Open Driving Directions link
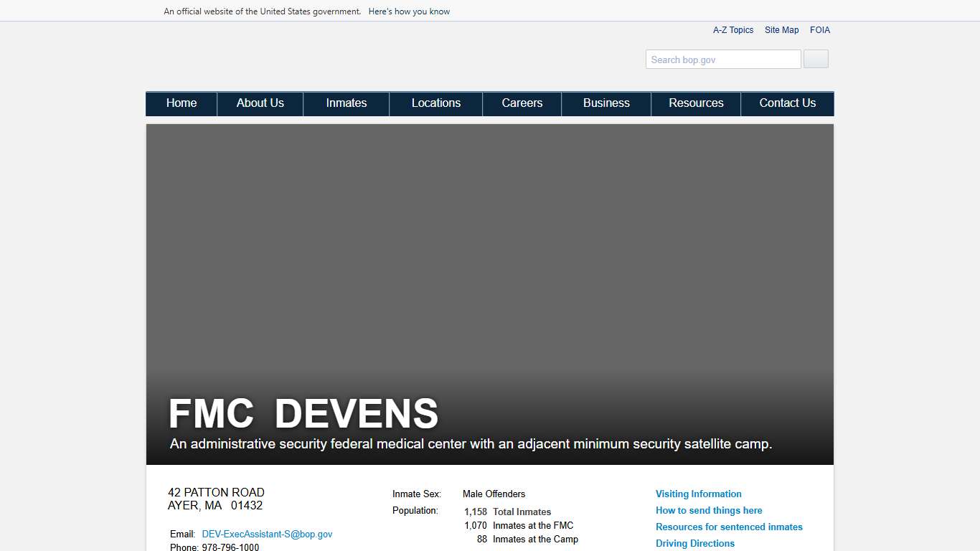The image size is (980, 551). [x=694, y=543]
